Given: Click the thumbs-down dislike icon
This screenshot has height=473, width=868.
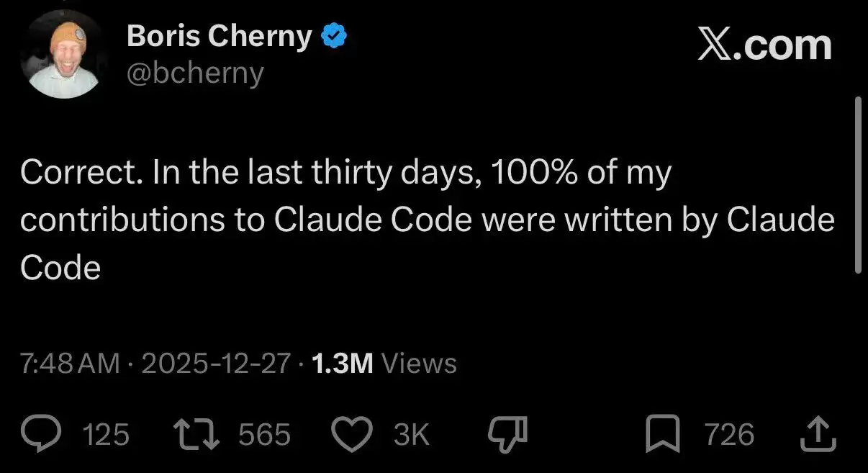Looking at the screenshot, I should [508, 434].
